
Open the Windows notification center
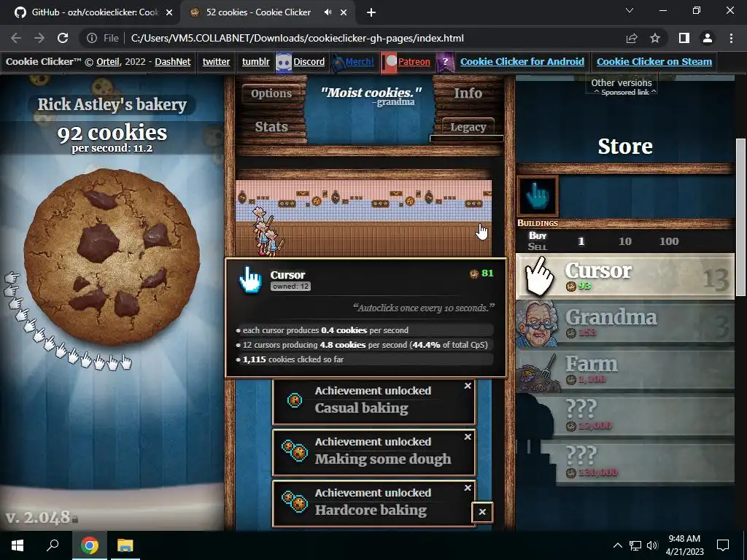pyautogui.click(x=723, y=545)
